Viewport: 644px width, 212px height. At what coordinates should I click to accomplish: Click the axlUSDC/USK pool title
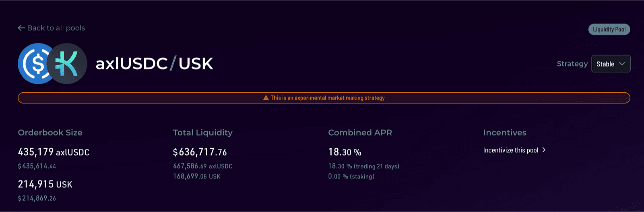[154, 64]
